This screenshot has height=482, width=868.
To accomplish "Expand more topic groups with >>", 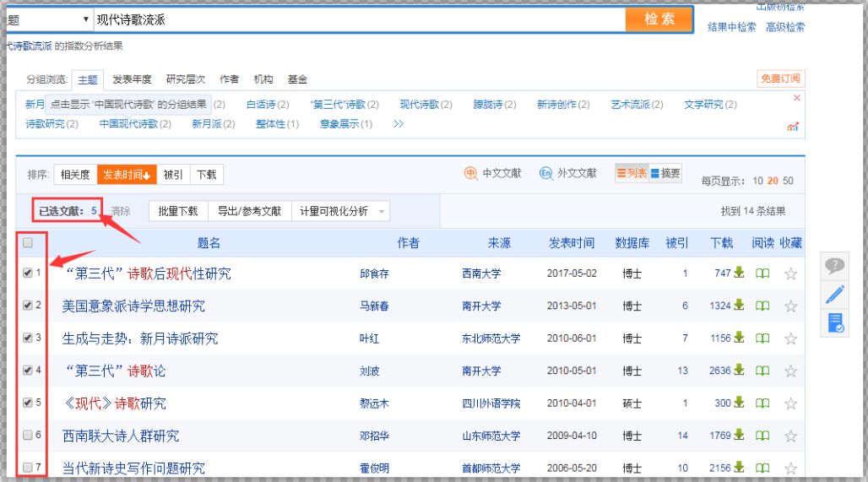I will click(x=399, y=123).
